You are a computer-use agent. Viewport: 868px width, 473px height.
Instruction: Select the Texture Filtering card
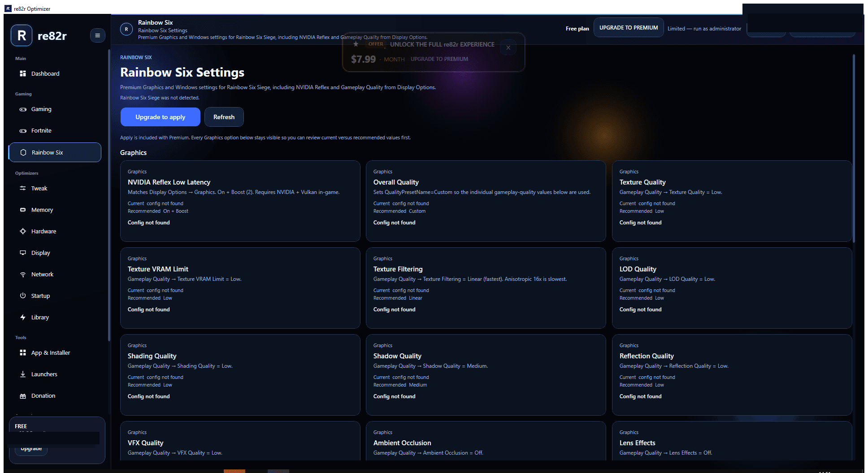click(486, 288)
